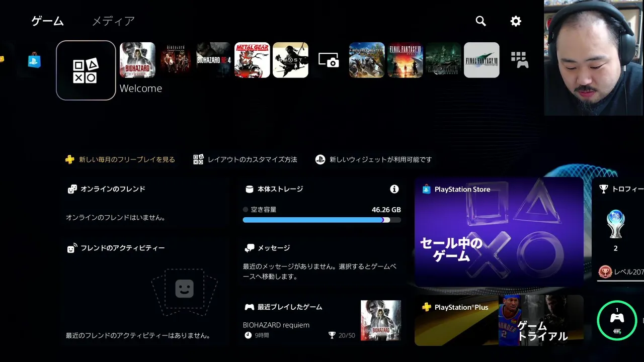The image size is (644, 362).
Task: Click the PlayStation Store bag icon in widget
Action: [427, 189]
